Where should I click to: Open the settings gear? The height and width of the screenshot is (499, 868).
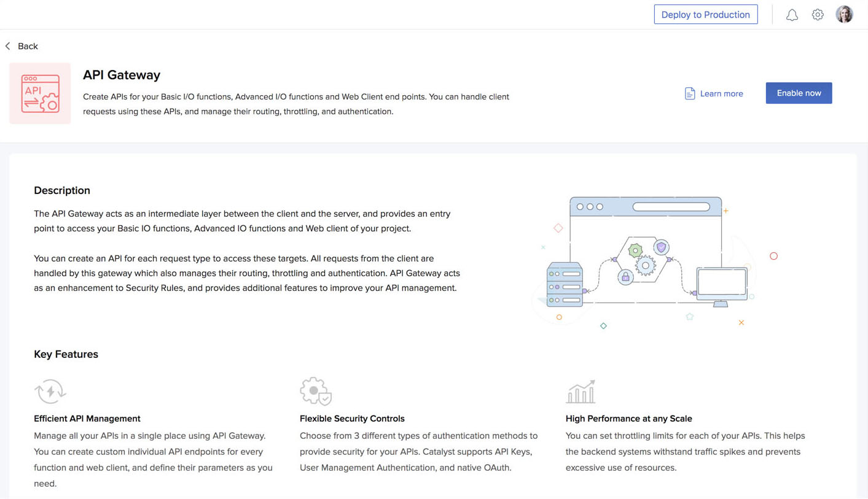pyautogui.click(x=818, y=14)
